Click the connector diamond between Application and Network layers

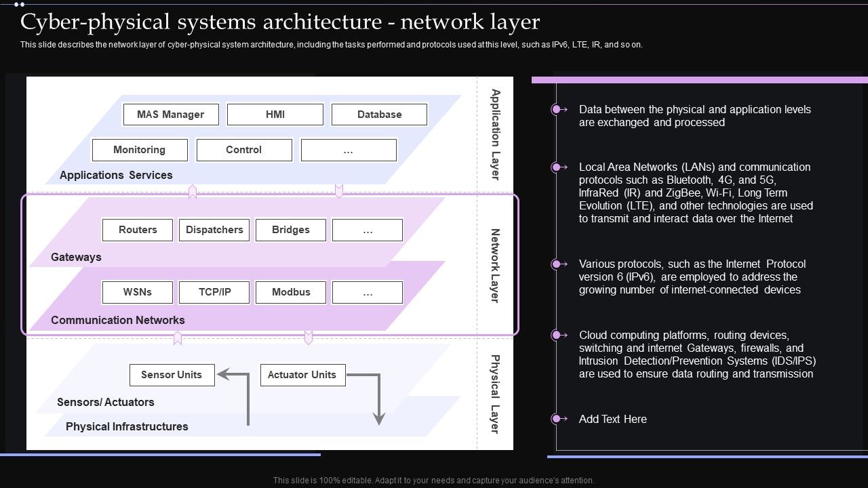(x=193, y=192)
